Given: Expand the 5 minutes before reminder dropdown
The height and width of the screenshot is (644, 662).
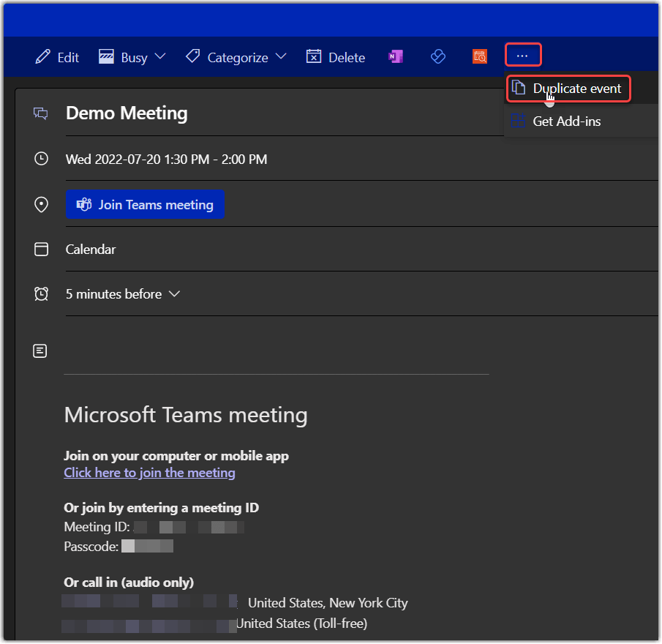Looking at the screenshot, I should click(x=122, y=294).
